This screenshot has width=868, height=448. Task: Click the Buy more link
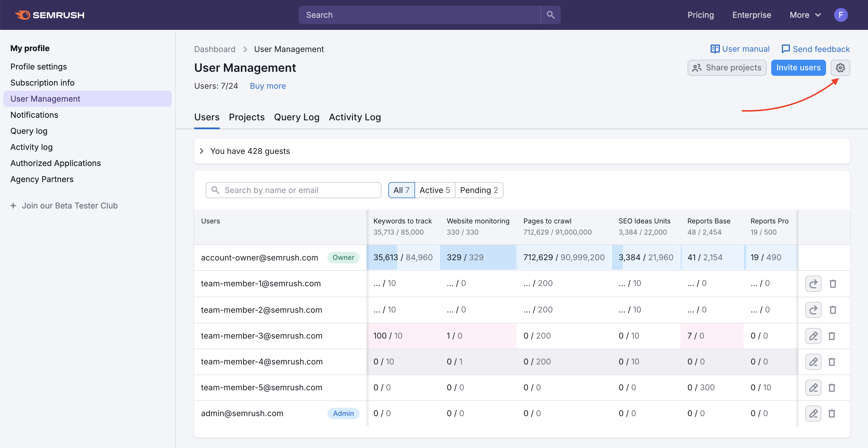(268, 86)
